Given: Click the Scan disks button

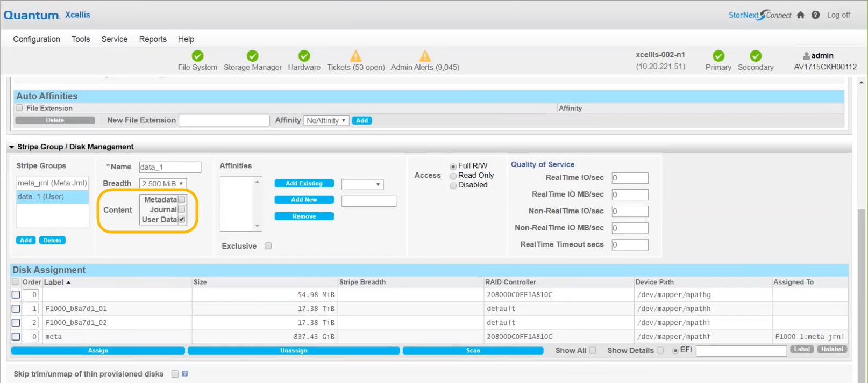Looking at the screenshot, I should 473,351.
